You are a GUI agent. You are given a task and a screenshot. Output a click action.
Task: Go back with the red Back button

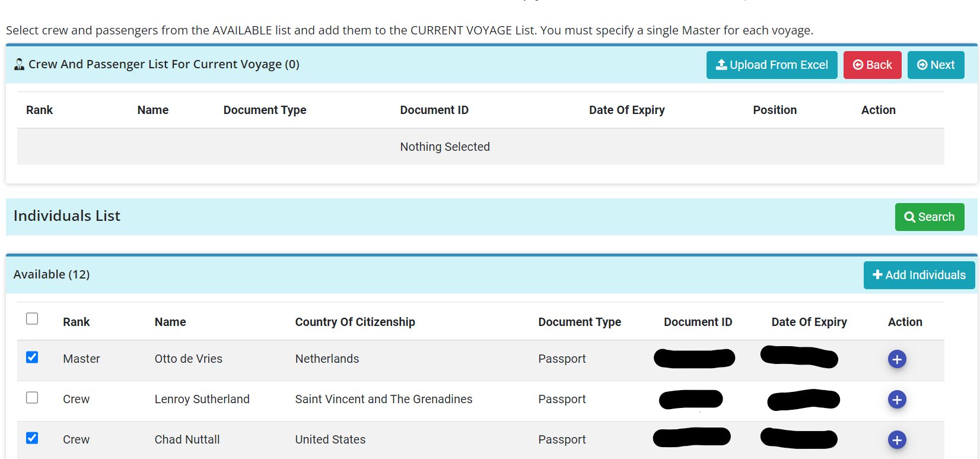click(872, 65)
